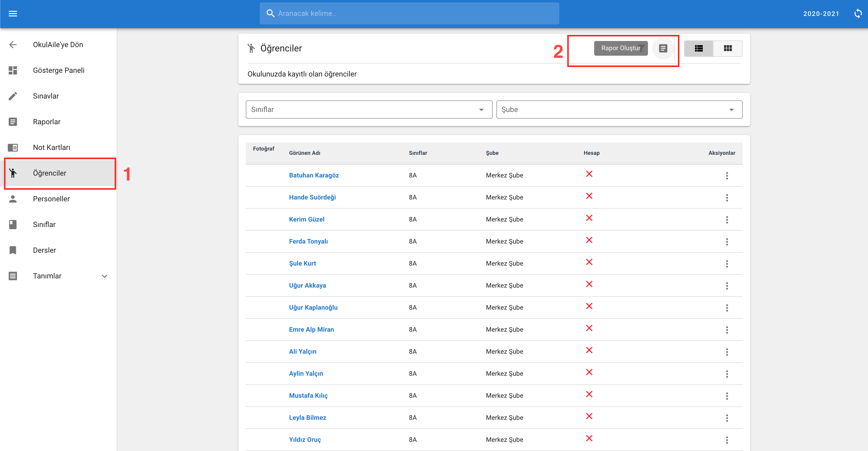The height and width of the screenshot is (451, 868).
Task: Click the Görünen Adı column header
Action: point(305,153)
